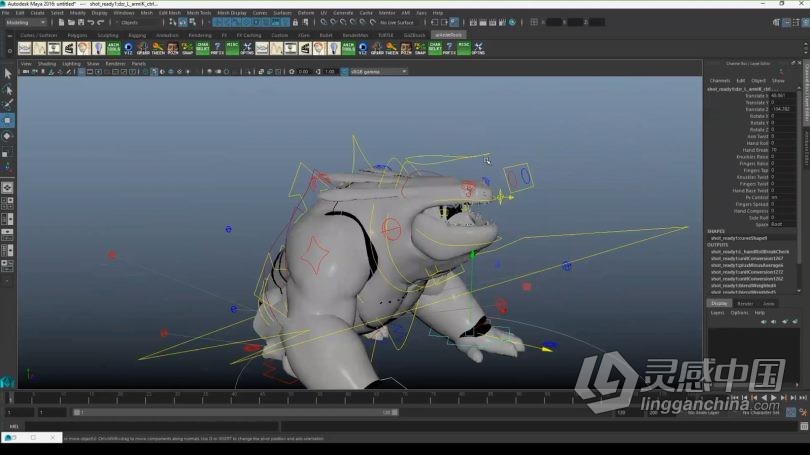This screenshot has height=455, width=810.
Task: Click leftmost CHAR SELKT shelf button
Action: click(202, 49)
